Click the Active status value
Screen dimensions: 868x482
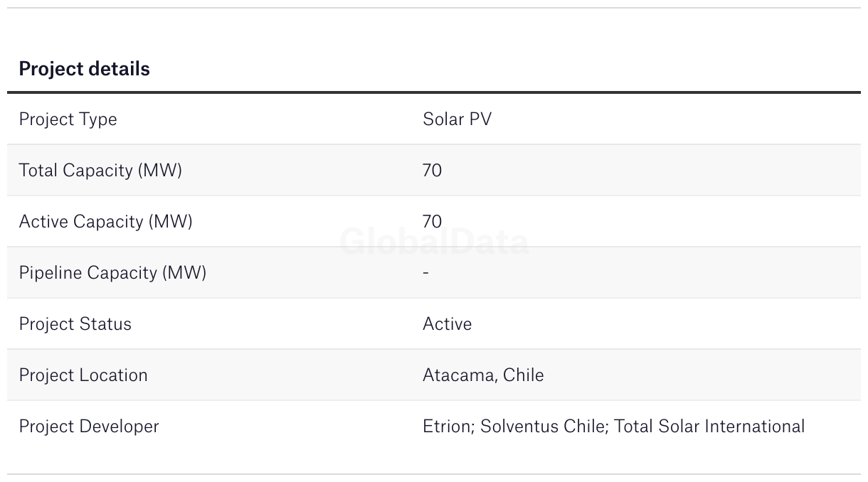(x=447, y=324)
